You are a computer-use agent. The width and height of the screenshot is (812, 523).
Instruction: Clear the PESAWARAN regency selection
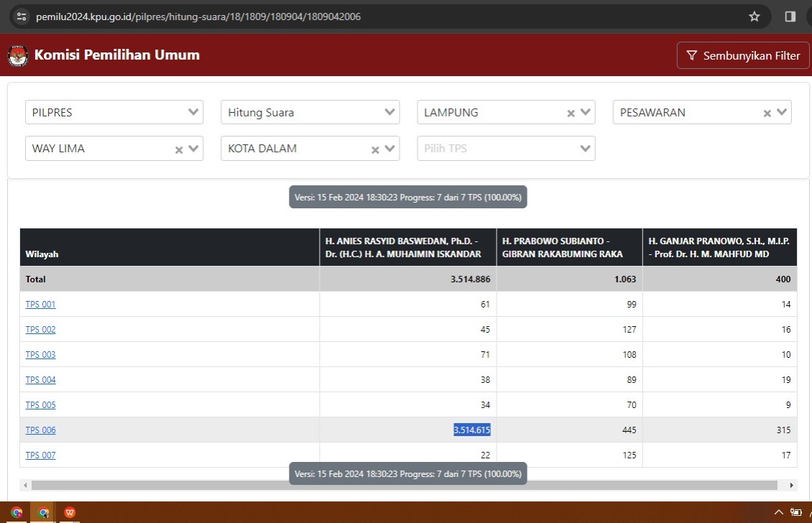click(767, 113)
